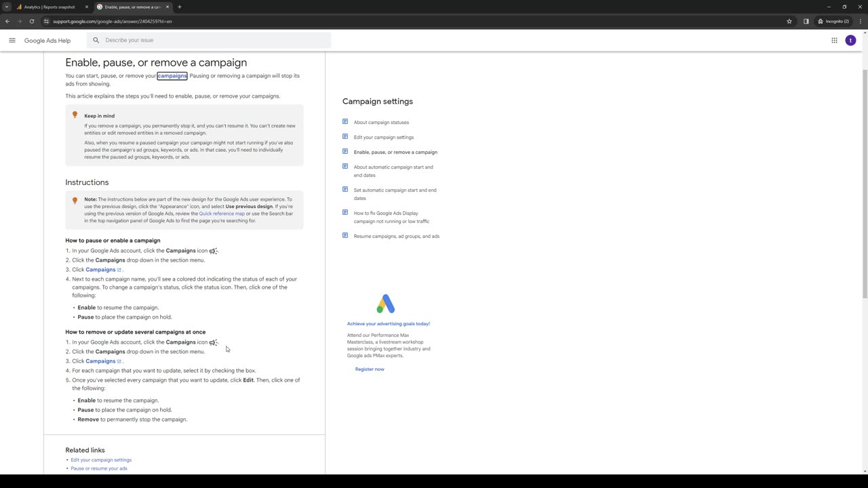Open Edit your campaign settings sidebar article
The width and height of the screenshot is (868, 488).
click(384, 138)
